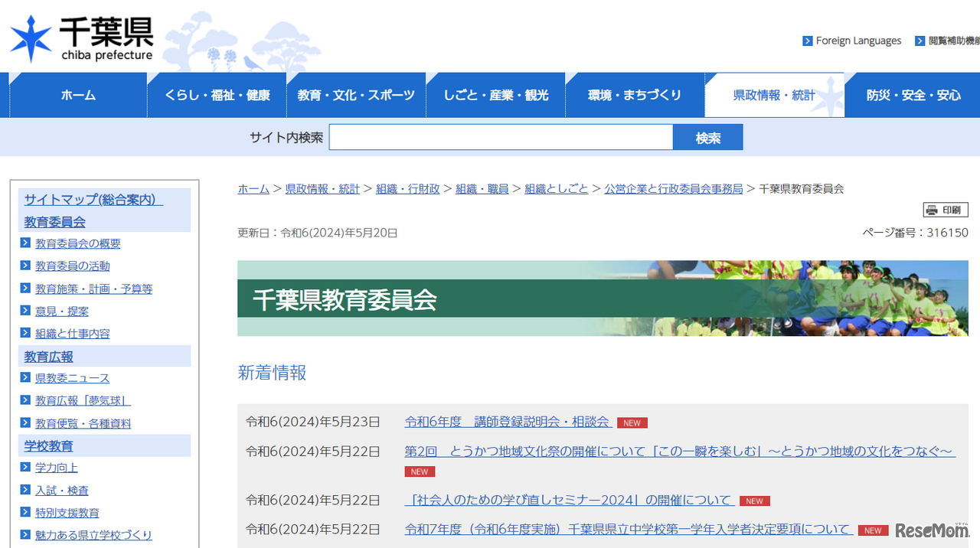Open 閲覧補助機能 link
The image size is (980, 548).
(954, 41)
